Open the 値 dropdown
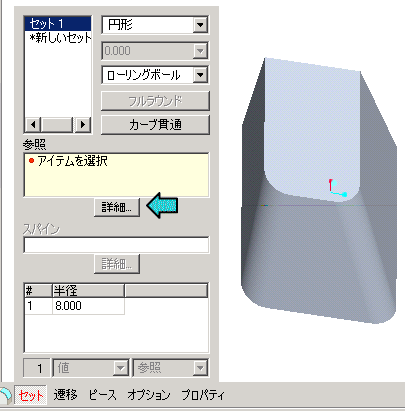Viewport: 405px width, 411px height. point(120,368)
